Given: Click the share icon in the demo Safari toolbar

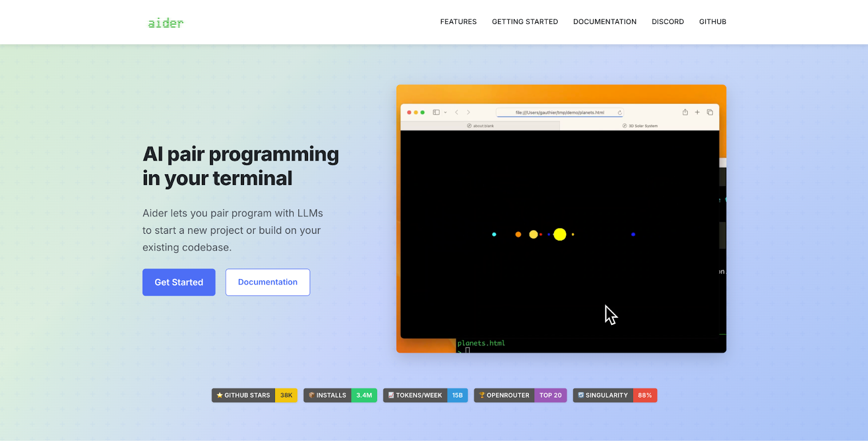Looking at the screenshot, I should 685,112.
